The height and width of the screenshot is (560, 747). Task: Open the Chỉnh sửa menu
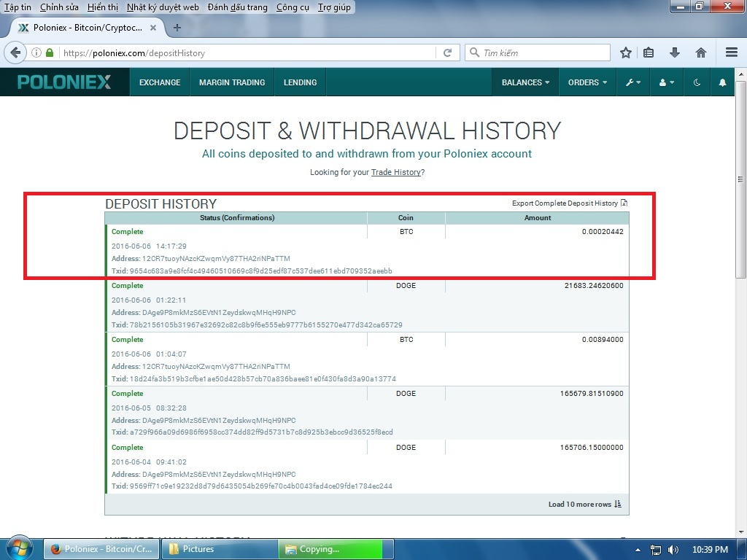(59, 7)
